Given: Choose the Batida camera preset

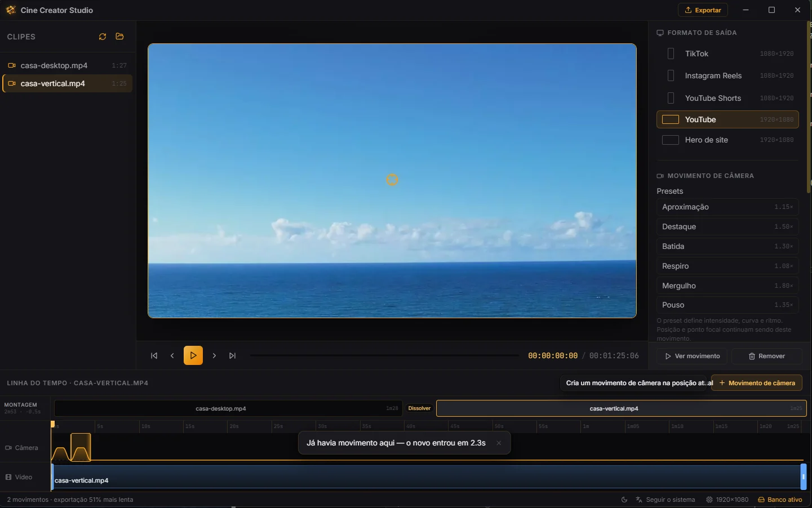Looking at the screenshot, I should (x=727, y=246).
